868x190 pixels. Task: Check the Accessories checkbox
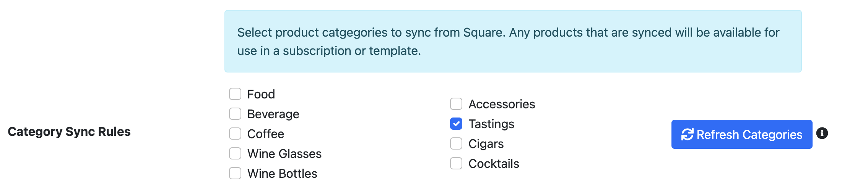[456, 104]
